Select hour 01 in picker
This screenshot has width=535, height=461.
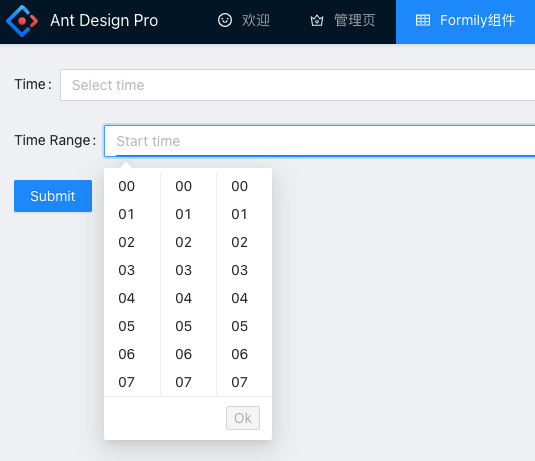click(132, 214)
